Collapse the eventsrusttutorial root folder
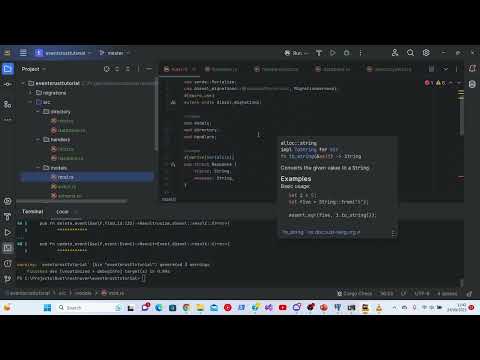 [23, 83]
